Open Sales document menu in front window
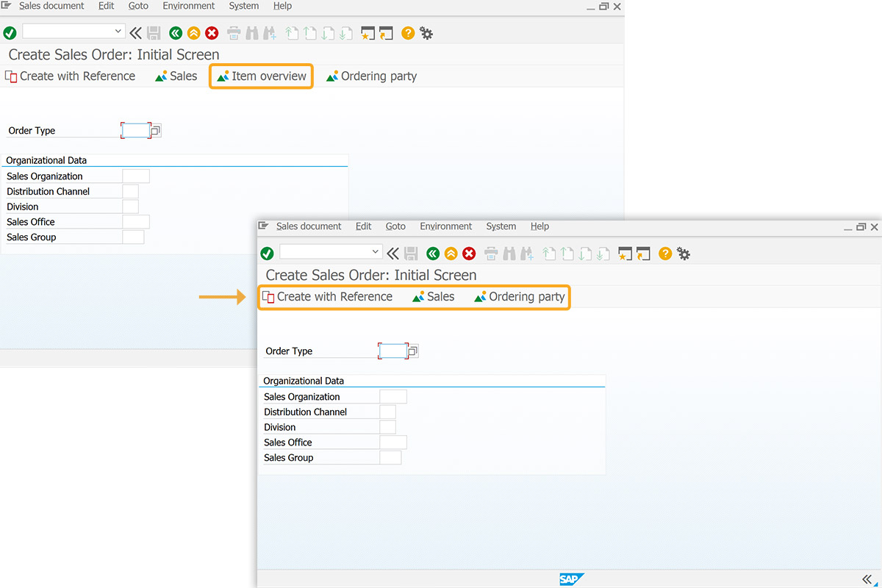The height and width of the screenshot is (588, 882). pos(309,226)
